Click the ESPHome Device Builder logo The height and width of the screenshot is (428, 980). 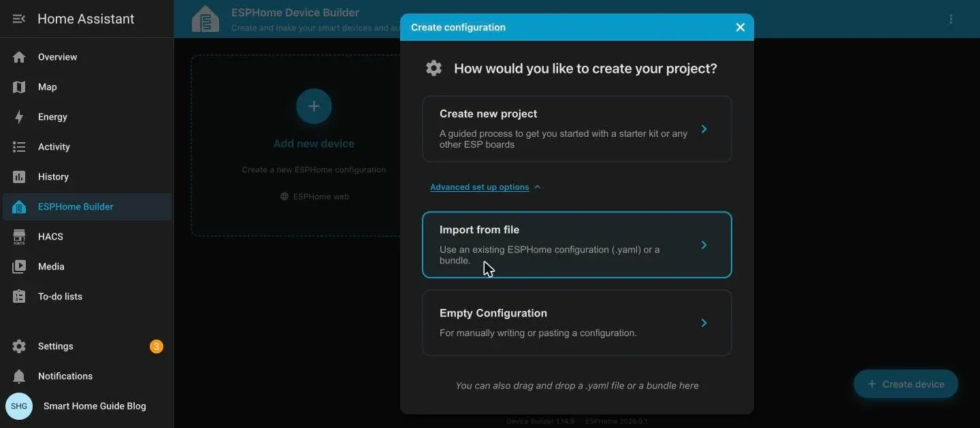point(206,19)
